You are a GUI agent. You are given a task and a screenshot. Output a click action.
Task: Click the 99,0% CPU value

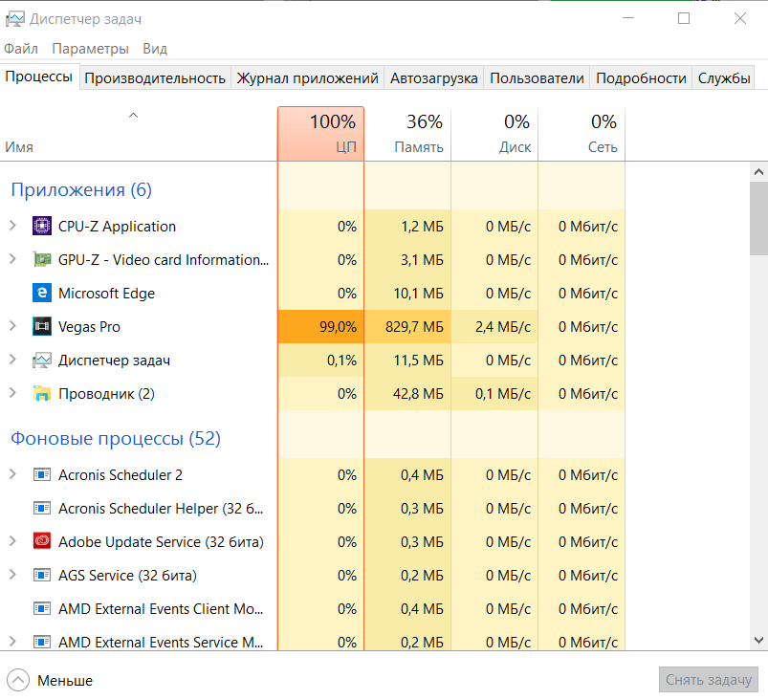pyautogui.click(x=338, y=327)
